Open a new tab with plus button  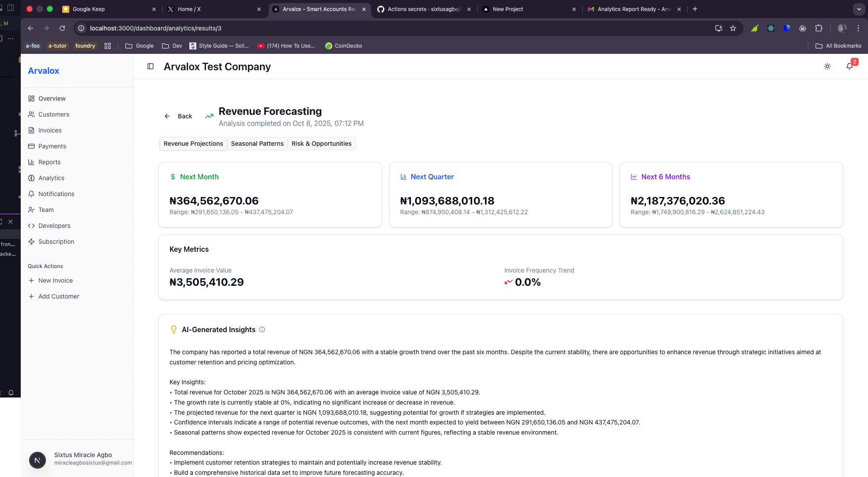click(x=695, y=9)
